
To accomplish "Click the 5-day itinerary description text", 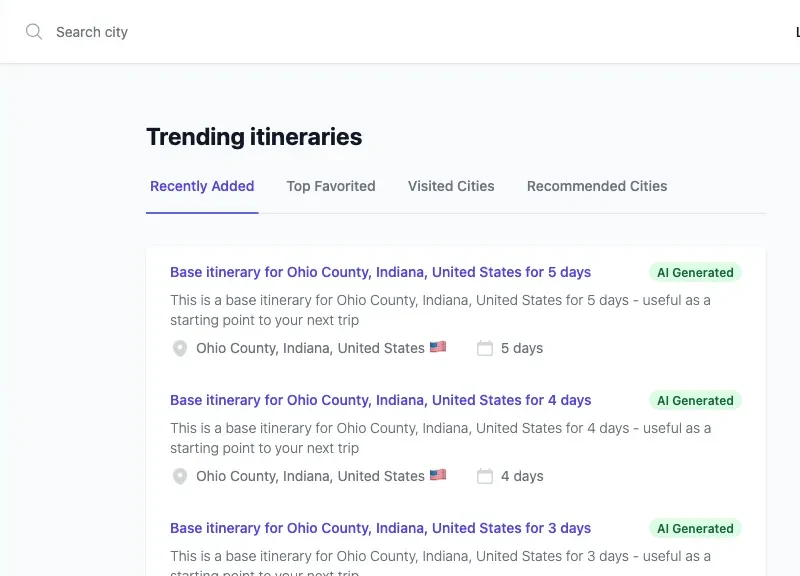I will (440, 310).
